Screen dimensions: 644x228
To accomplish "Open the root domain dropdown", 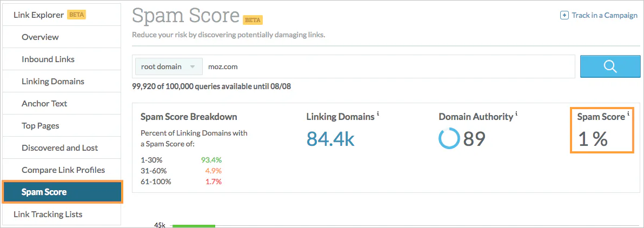I will pos(168,67).
